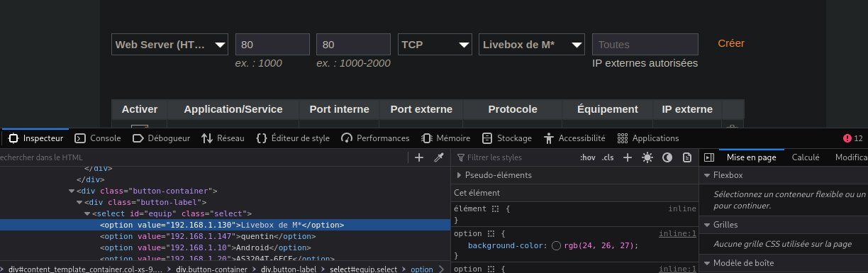Toggle light color scheme simulation sun icon
868x273 pixels.
[x=647, y=157]
